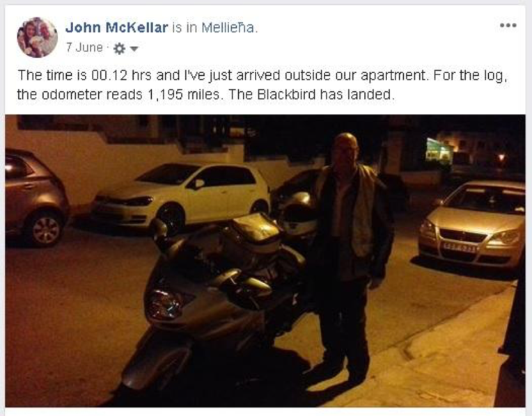This screenshot has width=532, height=416.
Task: Click the post text about the odometer reading
Action: [x=262, y=85]
